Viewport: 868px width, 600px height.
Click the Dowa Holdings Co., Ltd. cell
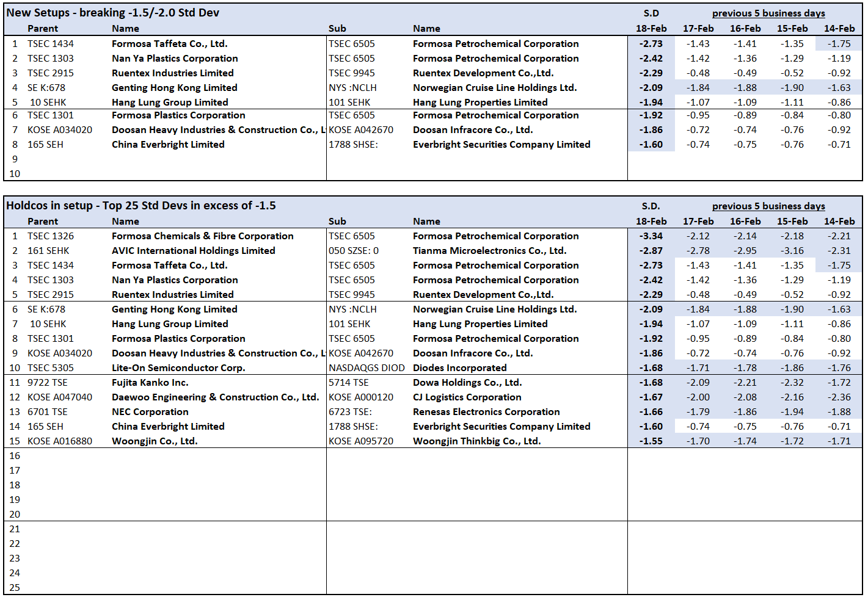pyautogui.click(x=467, y=383)
